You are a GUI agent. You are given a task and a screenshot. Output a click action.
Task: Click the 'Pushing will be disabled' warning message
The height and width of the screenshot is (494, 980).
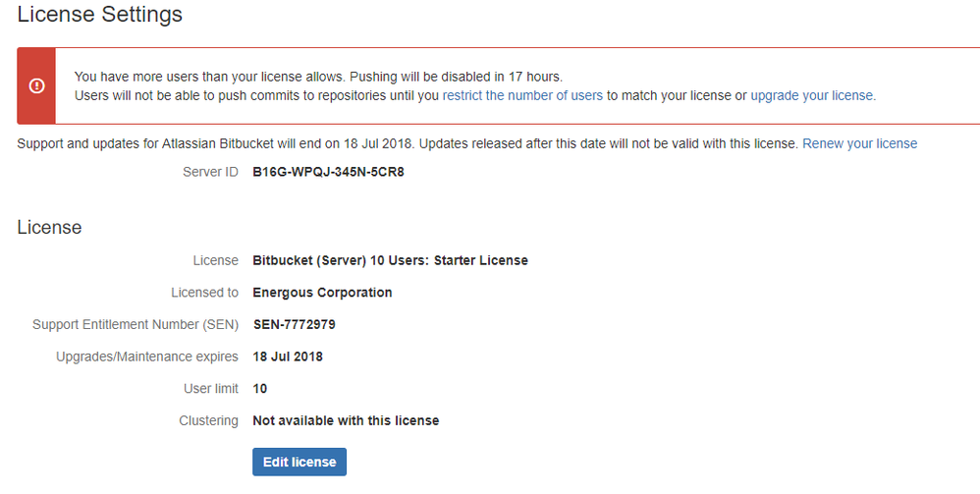[x=318, y=76]
